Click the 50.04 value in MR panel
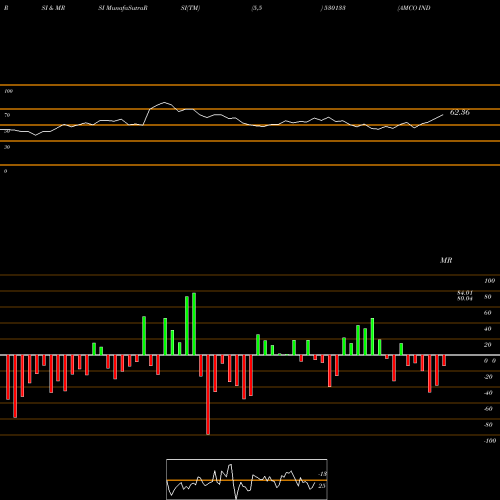Viewport: 500px width, 500px height. 465,299
